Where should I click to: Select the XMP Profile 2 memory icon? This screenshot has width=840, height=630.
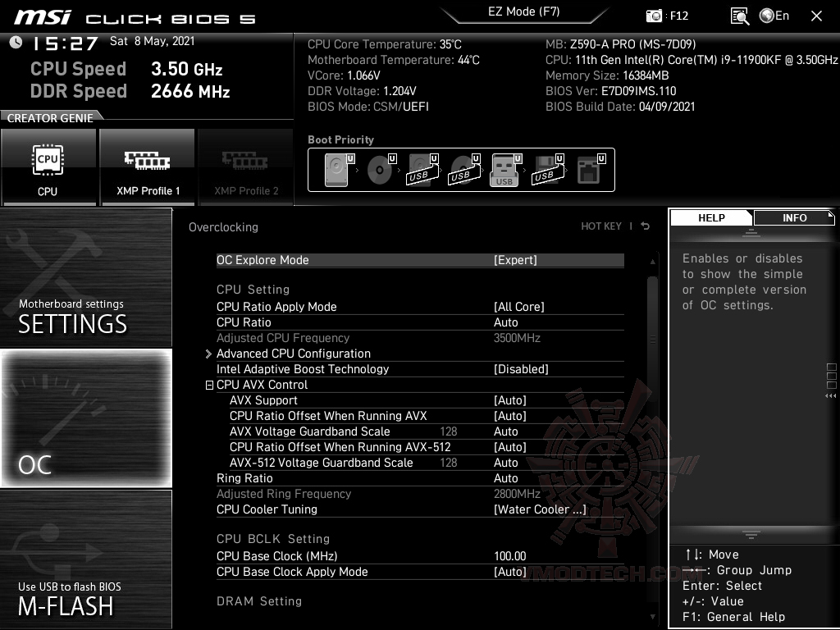(245, 167)
